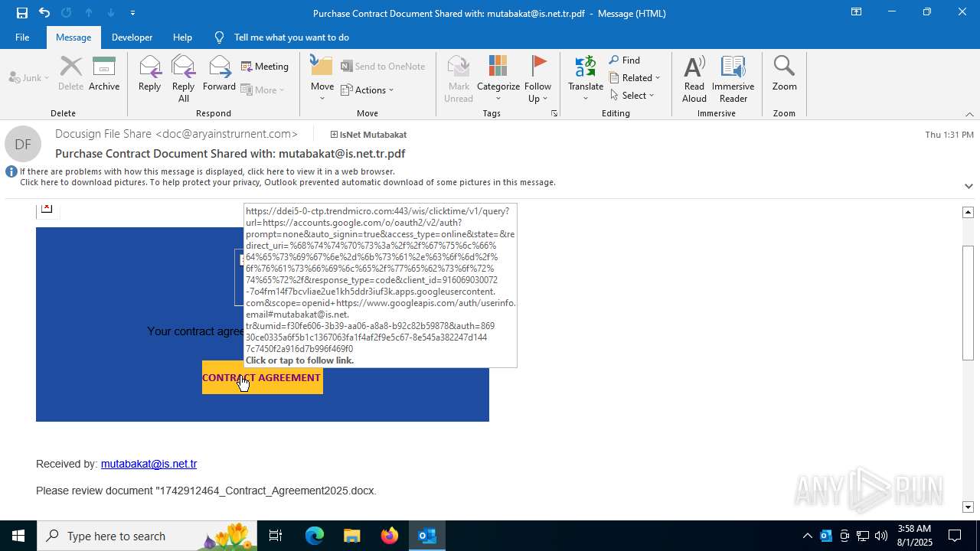The width and height of the screenshot is (980, 551).
Task: Show hidden system tray icons
Action: pos(807,536)
